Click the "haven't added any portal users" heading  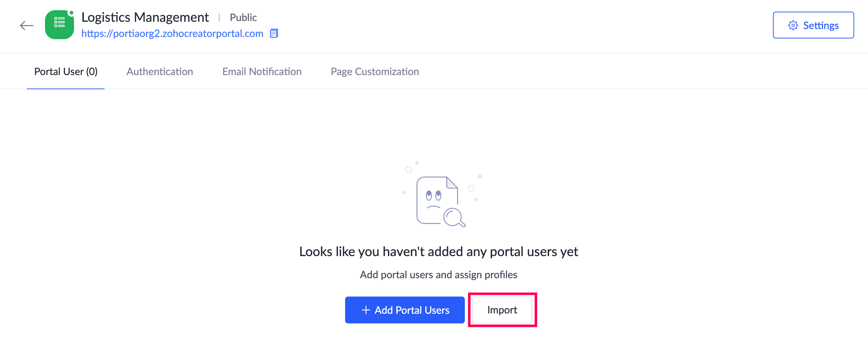[x=438, y=251]
